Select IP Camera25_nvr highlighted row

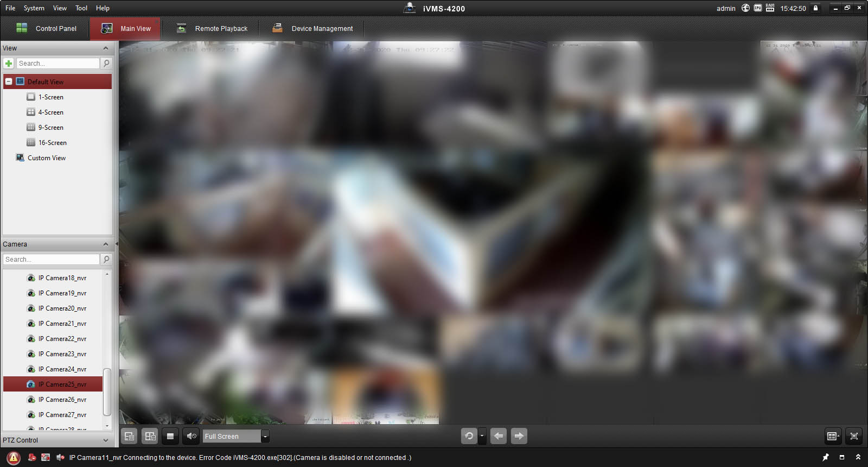click(x=53, y=384)
